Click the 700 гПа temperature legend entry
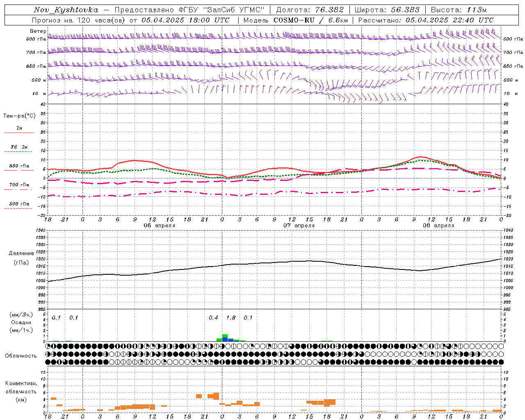 (19, 185)
